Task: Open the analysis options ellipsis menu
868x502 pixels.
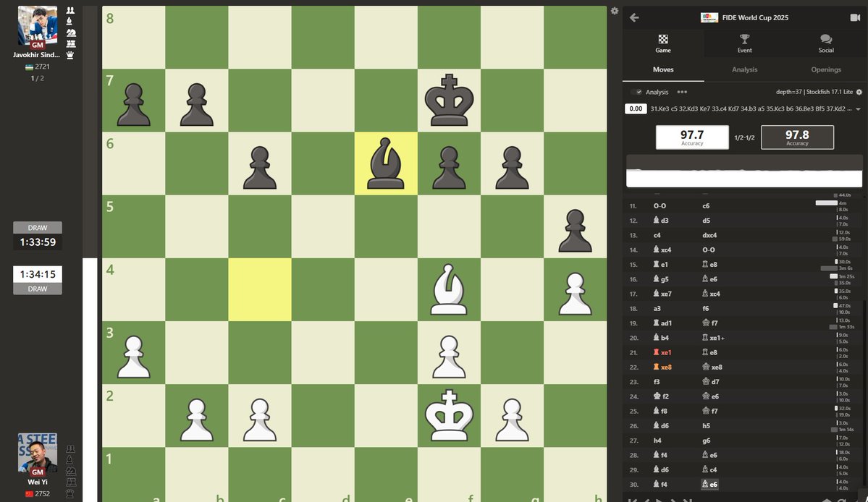Action: [x=681, y=93]
